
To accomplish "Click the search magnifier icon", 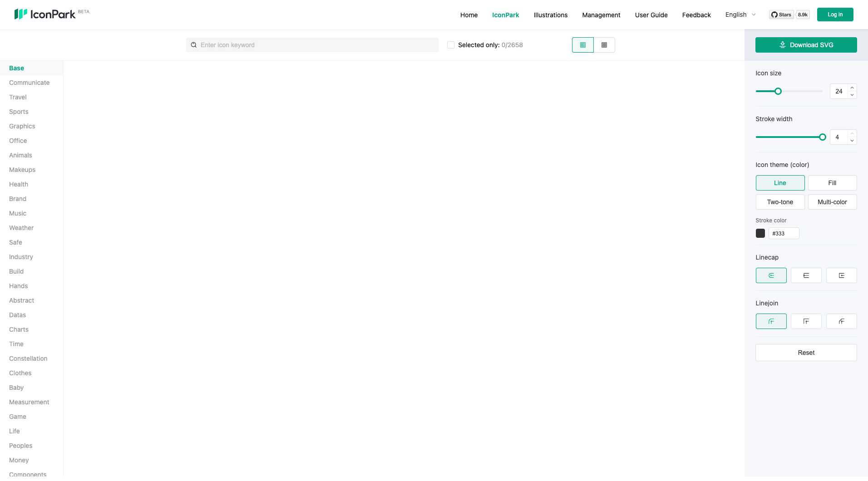I will point(194,44).
